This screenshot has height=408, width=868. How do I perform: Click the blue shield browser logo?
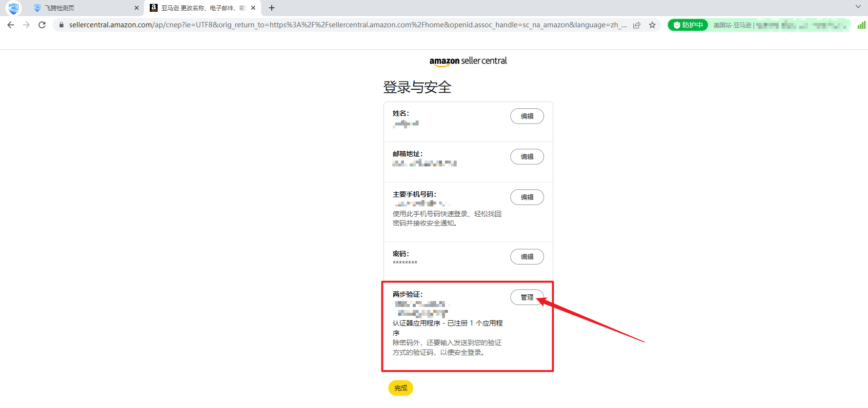(13, 8)
